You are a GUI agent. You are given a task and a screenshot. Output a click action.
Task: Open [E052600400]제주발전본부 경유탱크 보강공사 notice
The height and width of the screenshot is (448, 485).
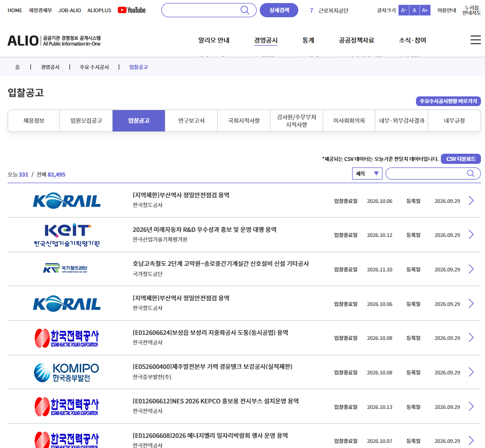pyautogui.click(x=213, y=367)
